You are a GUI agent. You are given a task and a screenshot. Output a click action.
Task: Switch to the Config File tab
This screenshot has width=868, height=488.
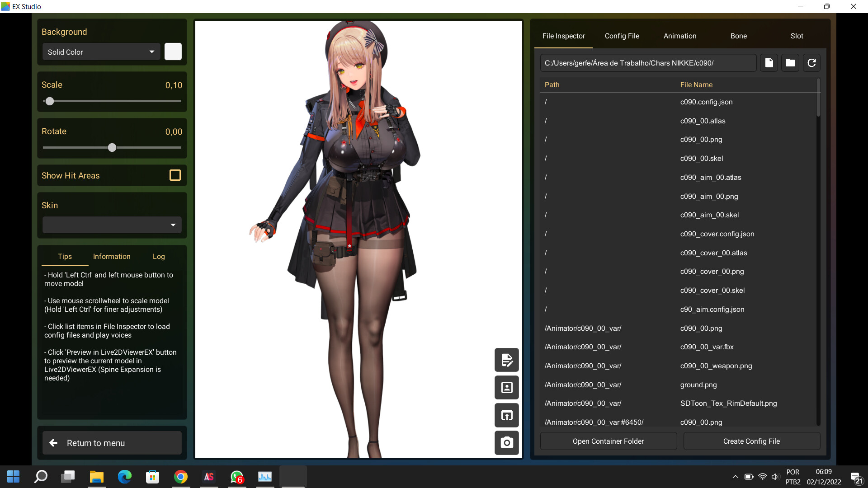622,36
